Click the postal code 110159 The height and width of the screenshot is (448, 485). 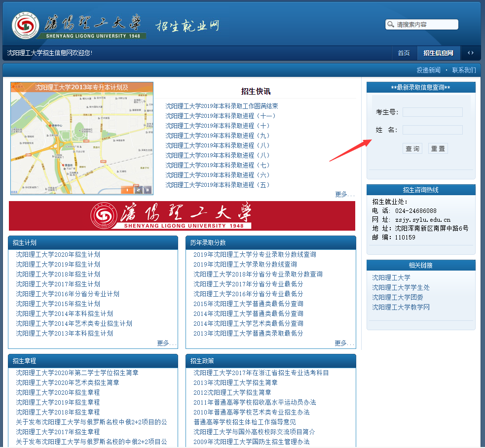click(405, 238)
